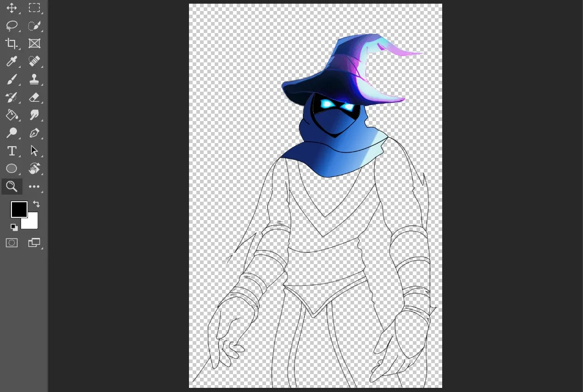Open the Edit Toolbar three-dots menu

[x=34, y=187]
